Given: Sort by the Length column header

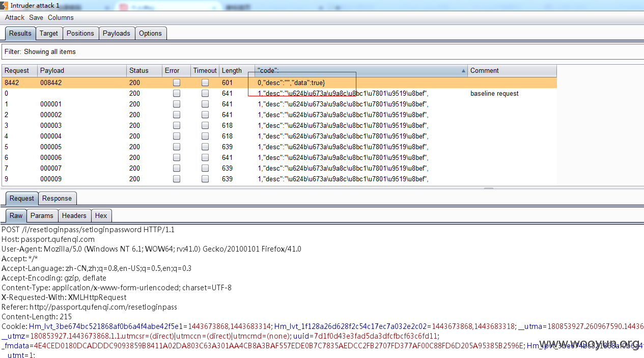Looking at the screenshot, I should pyautogui.click(x=237, y=71).
